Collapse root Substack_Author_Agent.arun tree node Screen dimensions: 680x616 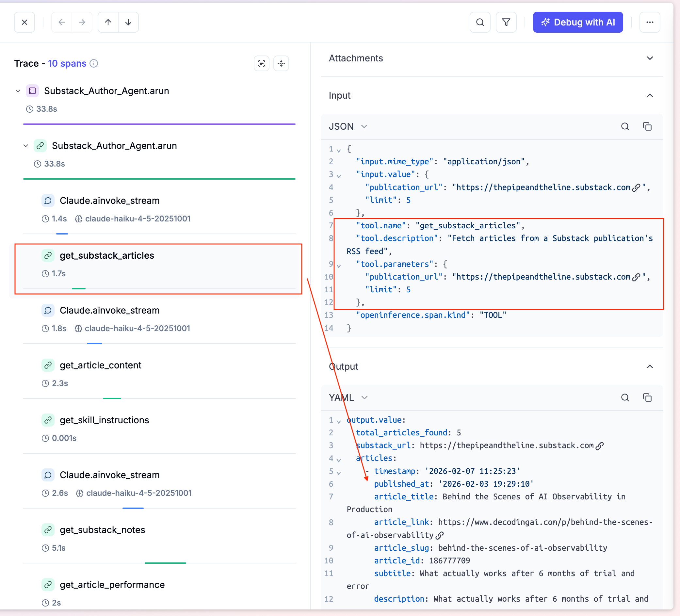click(x=18, y=91)
